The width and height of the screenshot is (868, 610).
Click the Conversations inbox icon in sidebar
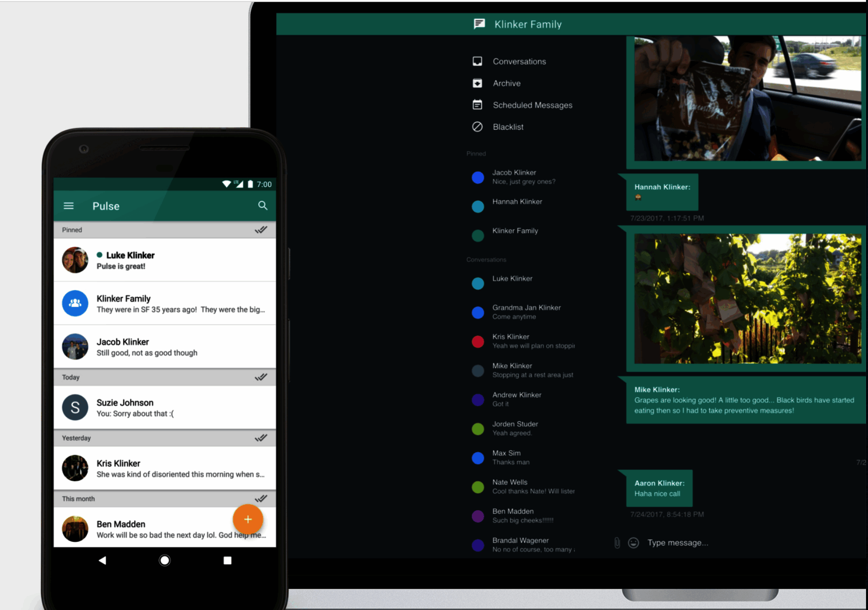click(478, 61)
